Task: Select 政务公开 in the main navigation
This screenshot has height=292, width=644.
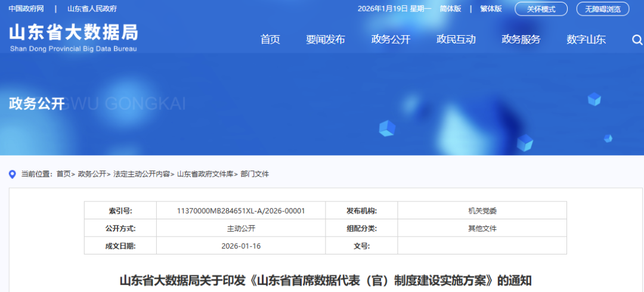Action: [391, 40]
